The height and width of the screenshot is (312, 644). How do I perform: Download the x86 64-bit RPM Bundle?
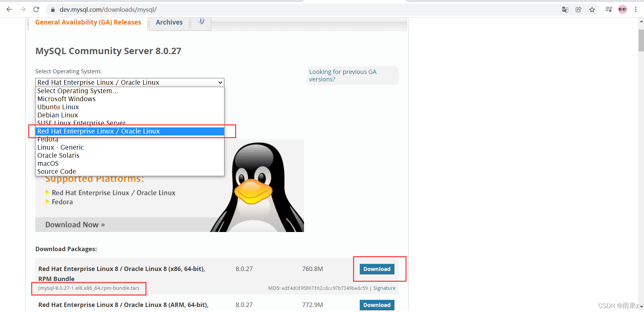point(377,269)
